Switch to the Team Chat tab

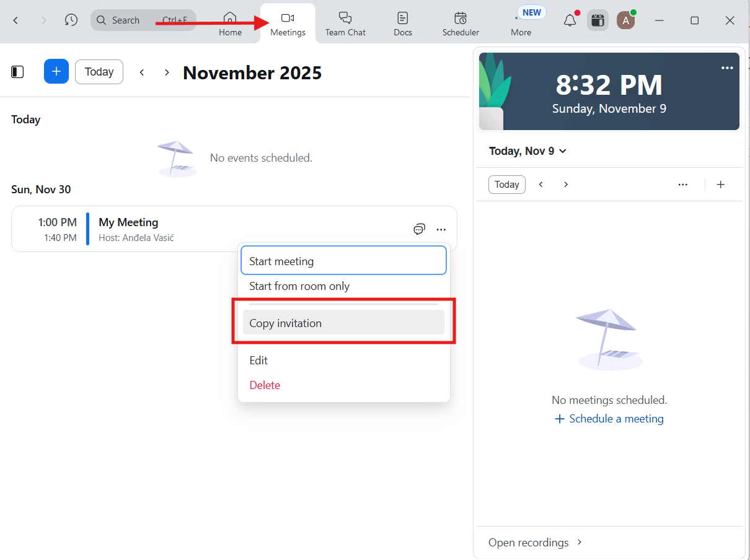point(345,24)
